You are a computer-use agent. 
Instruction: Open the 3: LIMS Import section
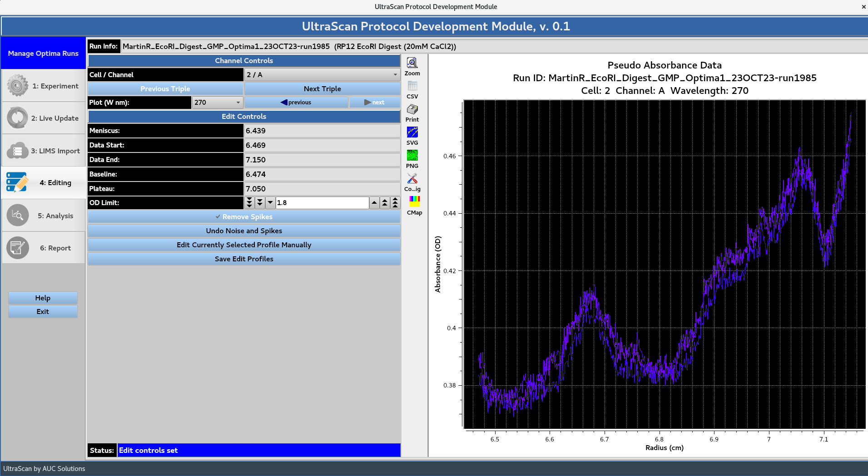click(x=43, y=150)
